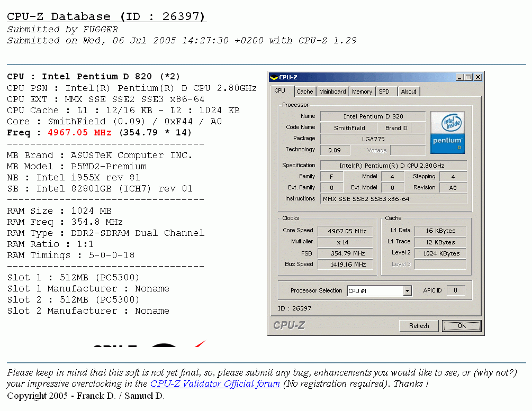
Task: Click the CPU-Z logo text in window footer
Action: [x=289, y=325]
